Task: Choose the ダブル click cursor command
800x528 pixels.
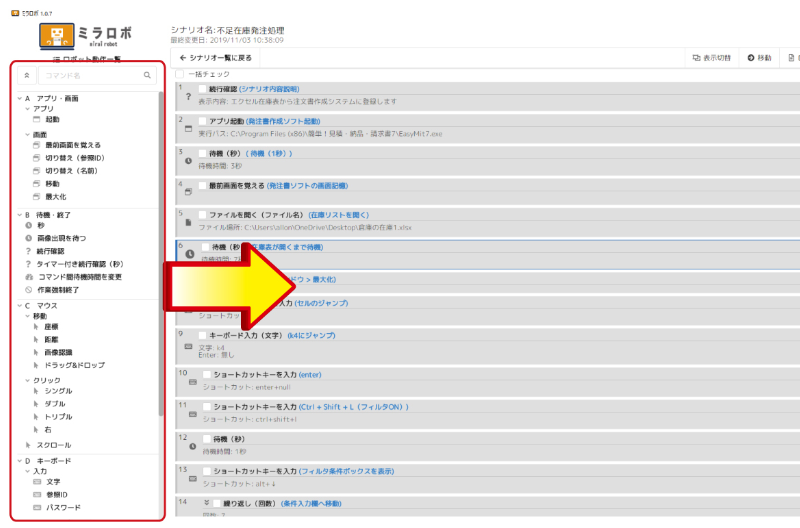Action: coord(37,404)
